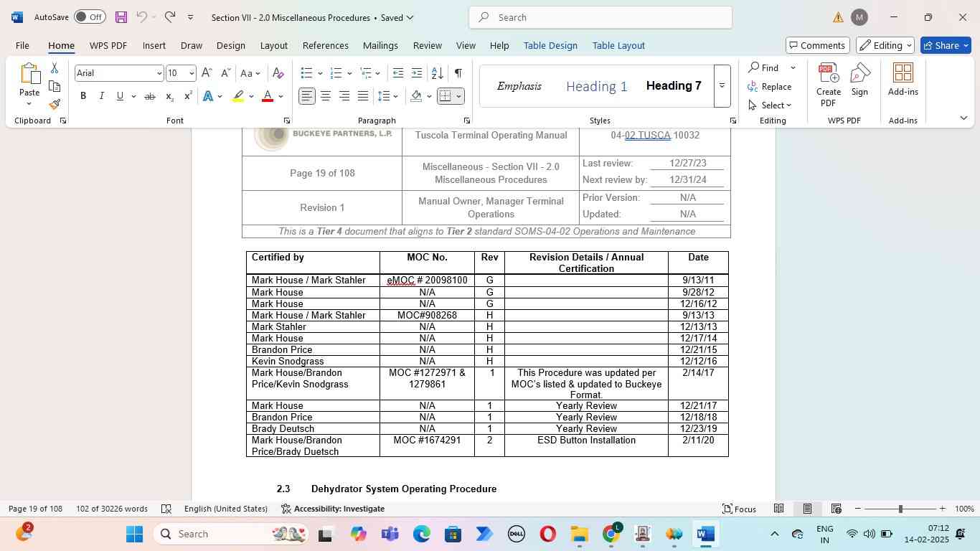The image size is (980, 551).
Task: Apply subscript formatting
Action: [169, 96]
